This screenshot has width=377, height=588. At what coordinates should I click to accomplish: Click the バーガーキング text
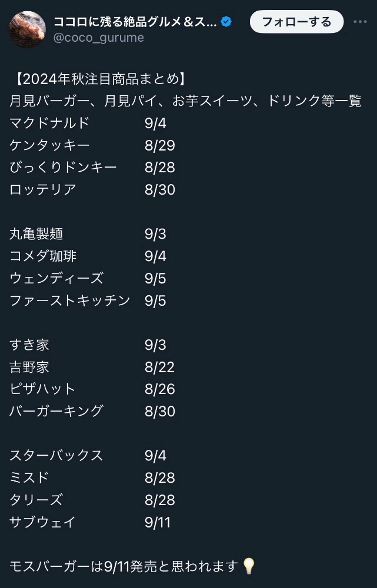pyautogui.click(x=56, y=411)
